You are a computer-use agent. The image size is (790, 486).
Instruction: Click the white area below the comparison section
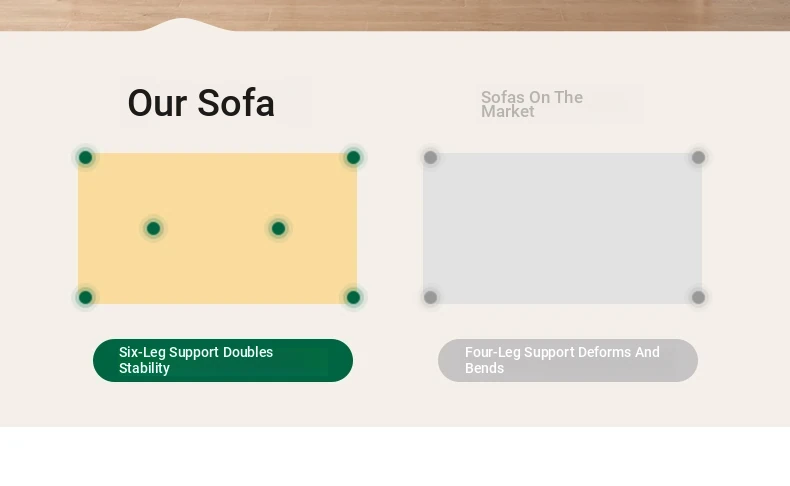[395, 456]
